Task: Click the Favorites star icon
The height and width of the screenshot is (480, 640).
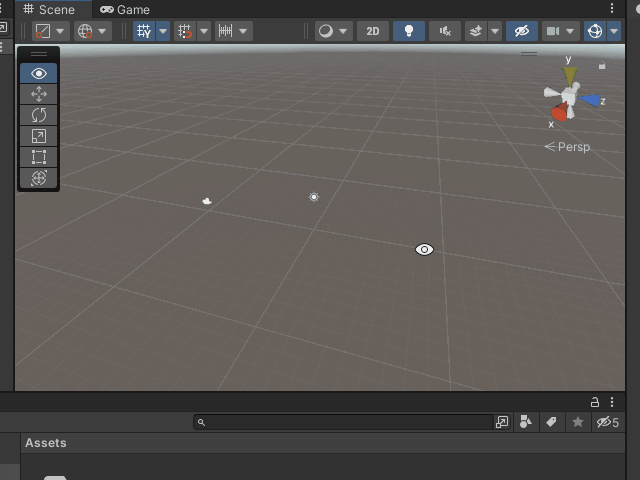Action: [x=578, y=422]
